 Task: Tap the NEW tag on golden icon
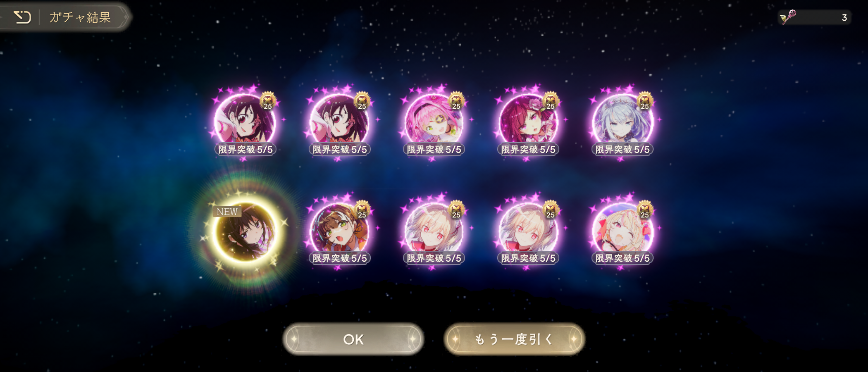(x=227, y=211)
